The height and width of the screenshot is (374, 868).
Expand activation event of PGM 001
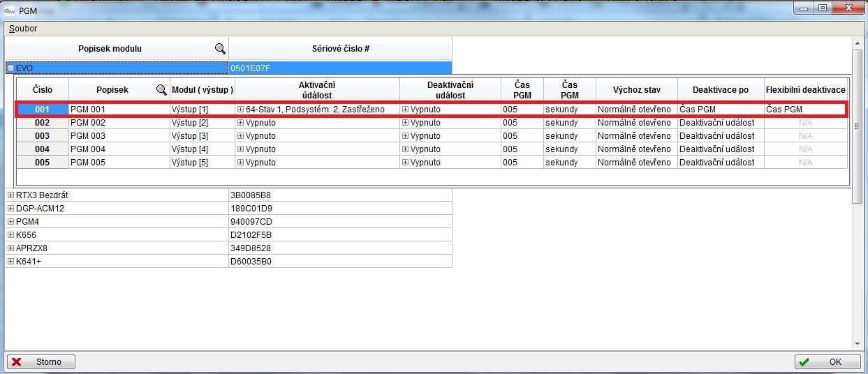240,110
